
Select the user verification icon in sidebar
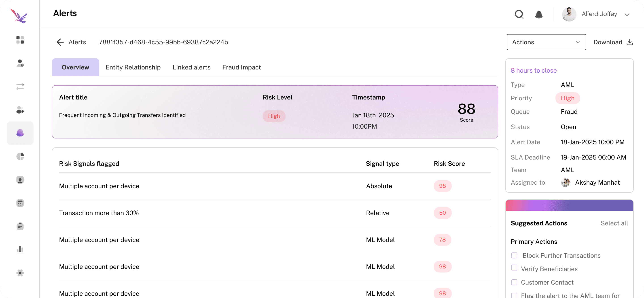pos(20,64)
